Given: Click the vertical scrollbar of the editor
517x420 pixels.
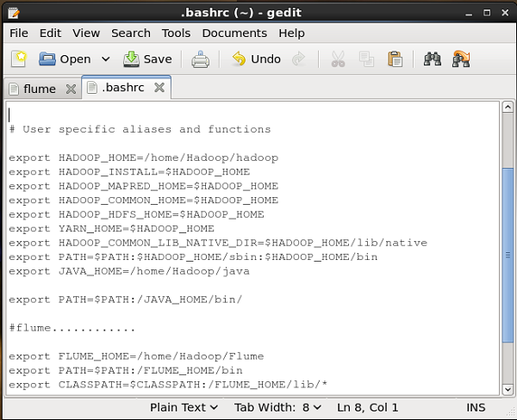Looking at the screenshot, I should [x=508, y=258].
